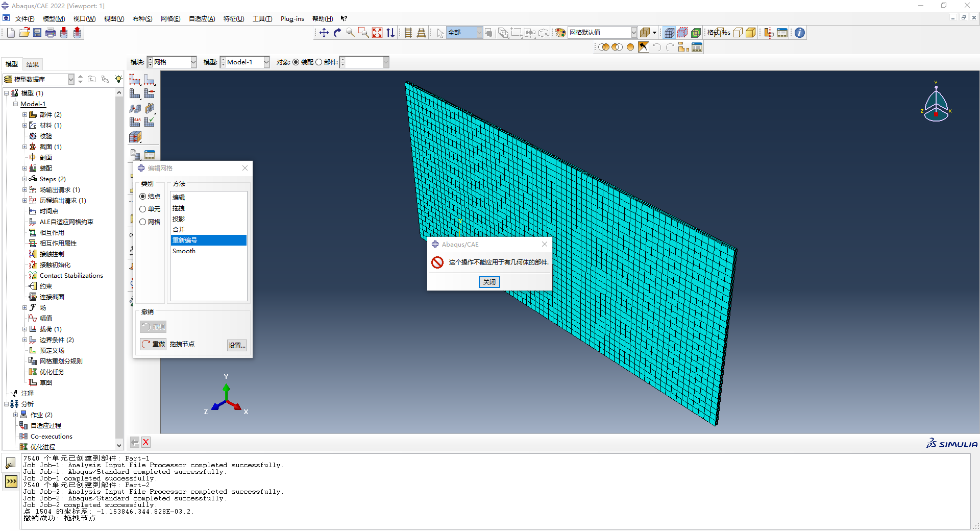Click the Create bottom-up mesh cube icon
The height and width of the screenshot is (531, 980).
click(x=135, y=137)
